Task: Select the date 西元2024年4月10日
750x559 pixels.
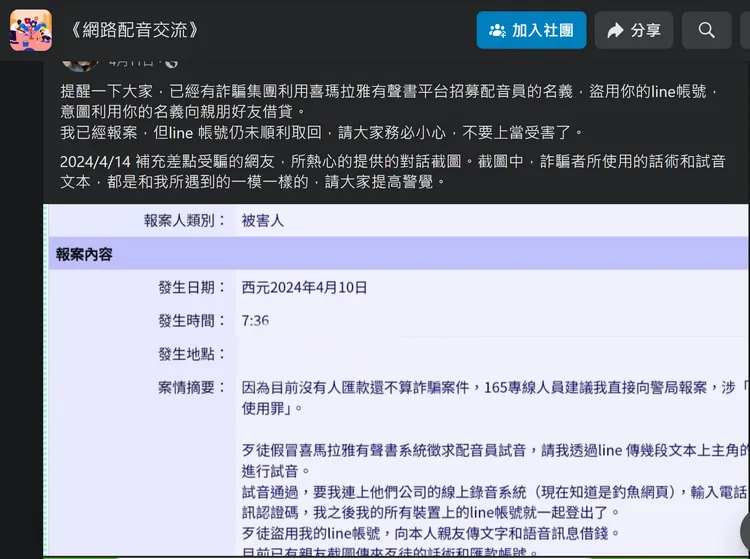Action: click(304, 287)
